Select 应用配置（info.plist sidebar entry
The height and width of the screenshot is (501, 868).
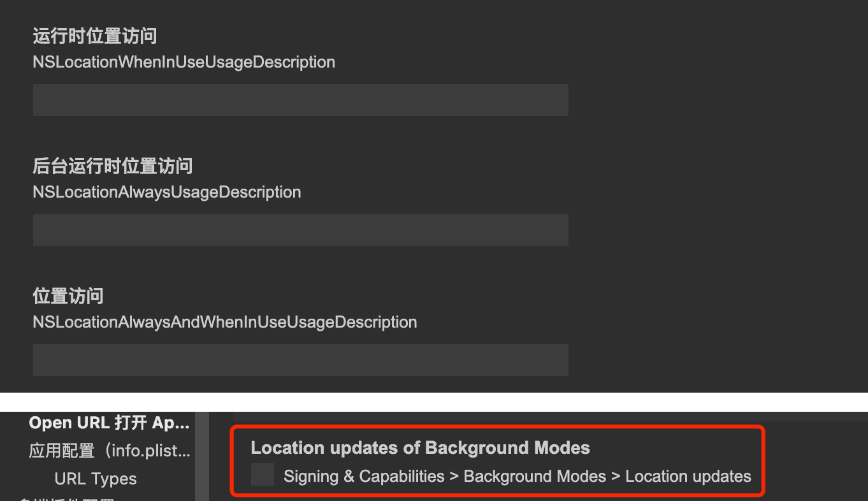(x=109, y=451)
